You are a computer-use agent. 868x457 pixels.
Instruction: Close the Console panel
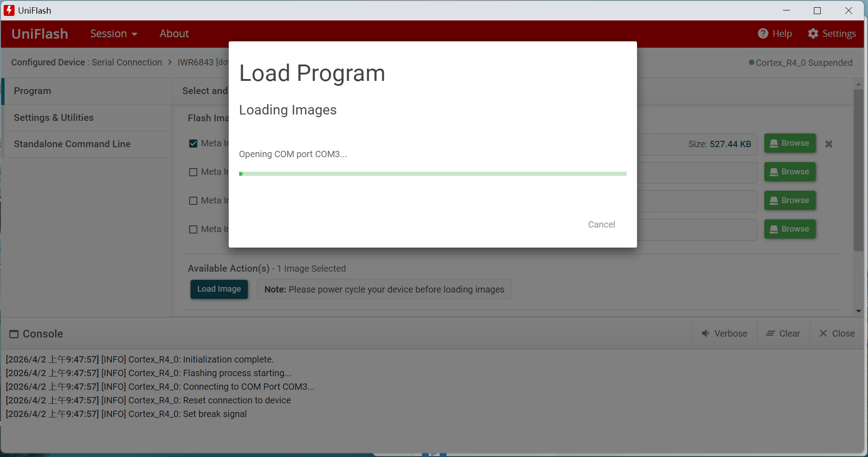pyautogui.click(x=837, y=333)
